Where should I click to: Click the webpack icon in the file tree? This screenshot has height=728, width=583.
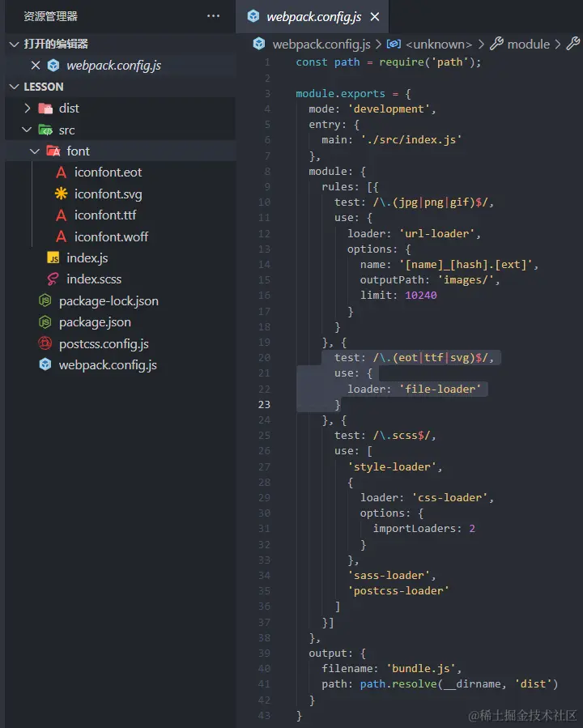(45, 365)
